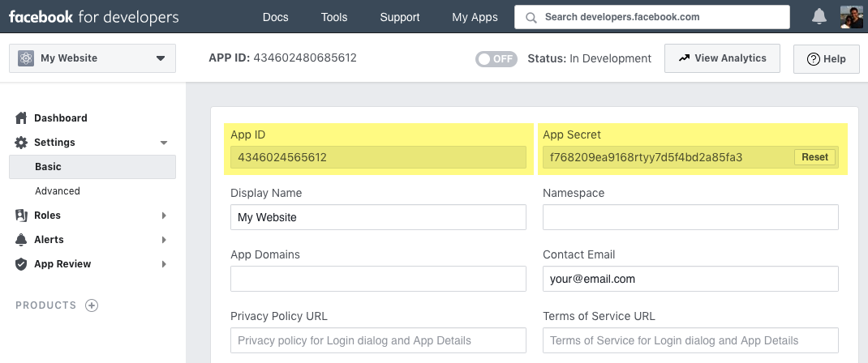
Task: Click the App Domains input field
Action: [x=379, y=279]
